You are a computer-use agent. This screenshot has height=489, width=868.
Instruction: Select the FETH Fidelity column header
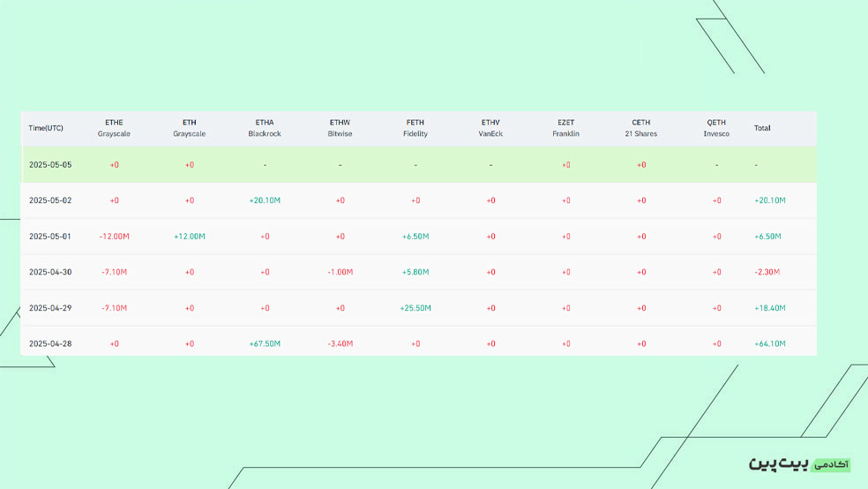tap(415, 128)
